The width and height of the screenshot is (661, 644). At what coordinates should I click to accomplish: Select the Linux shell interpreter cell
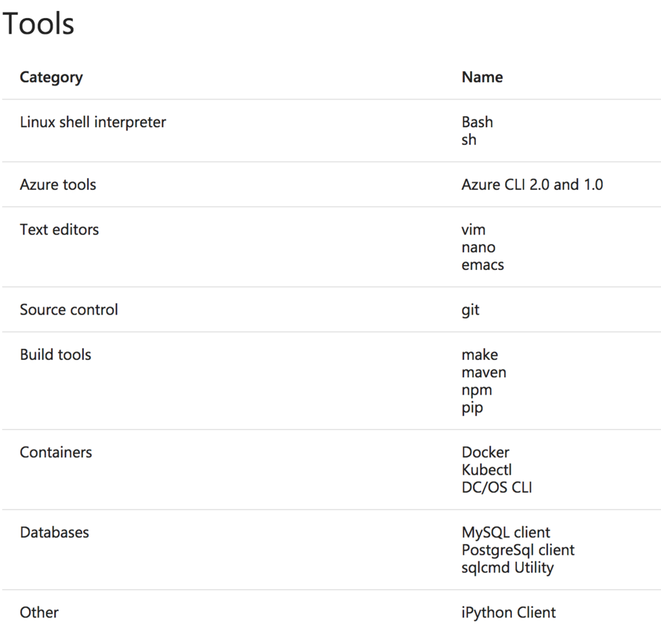(x=93, y=122)
